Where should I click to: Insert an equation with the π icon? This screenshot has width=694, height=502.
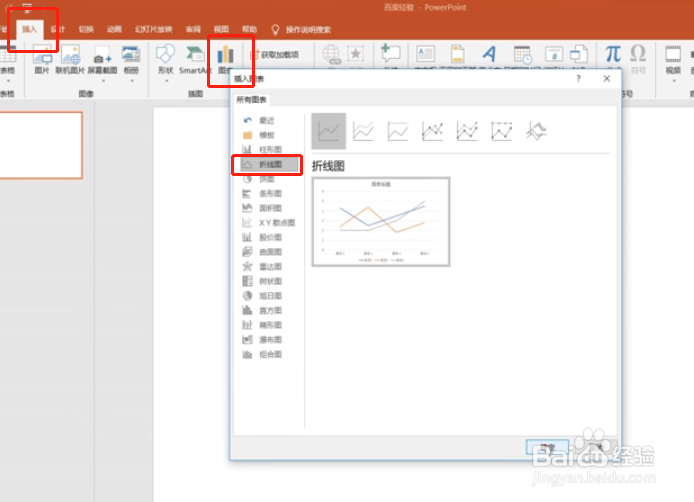click(613, 54)
